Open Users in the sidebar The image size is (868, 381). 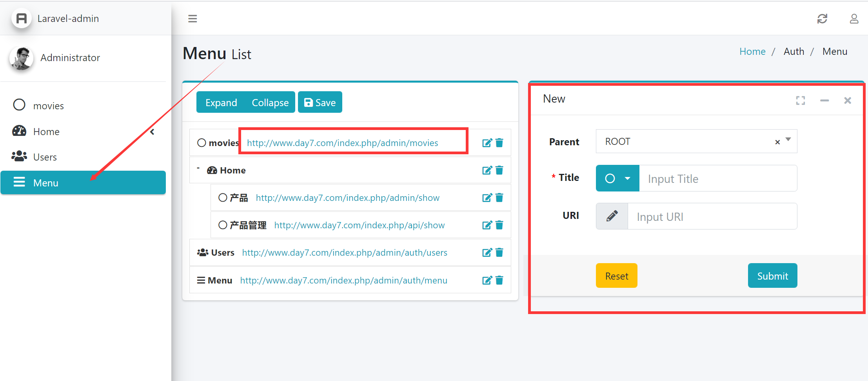point(83,157)
